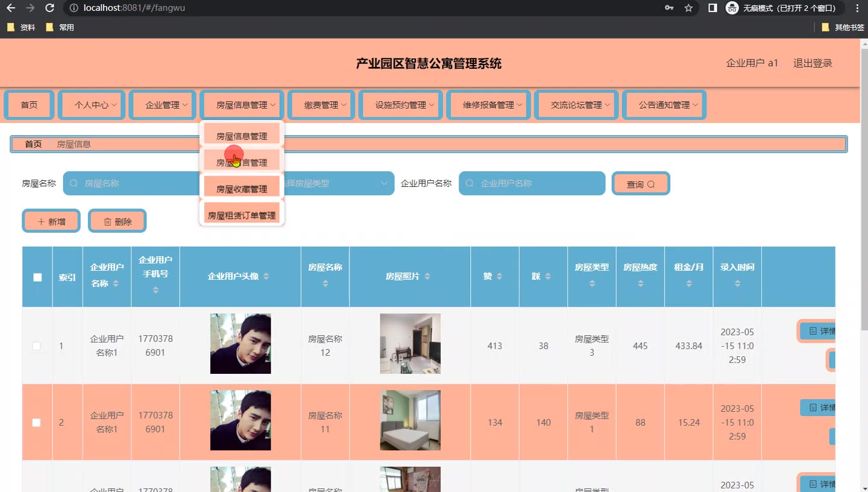Go back with the browser back arrow
Image resolution: width=868 pixels, height=492 pixels.
(x=10, y=8)
